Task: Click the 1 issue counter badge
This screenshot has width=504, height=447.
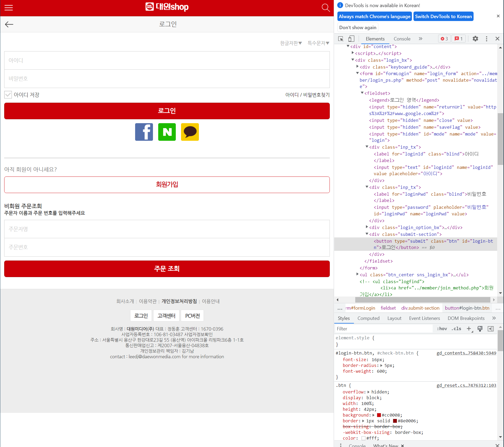Action: [459, 39]
